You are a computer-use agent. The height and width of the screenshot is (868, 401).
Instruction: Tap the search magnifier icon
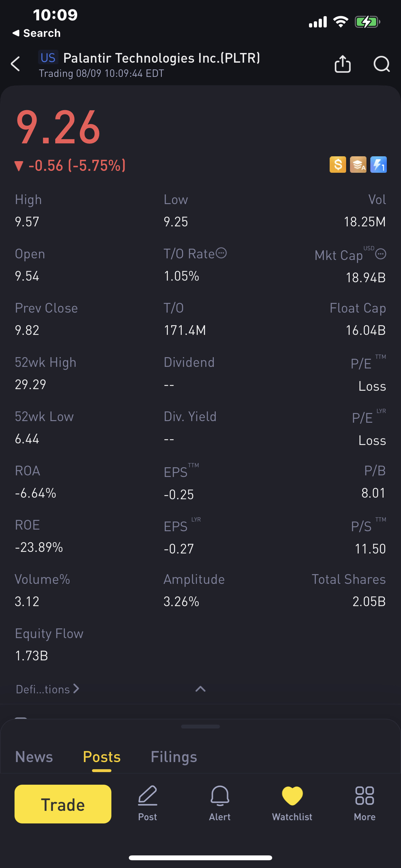381,64
